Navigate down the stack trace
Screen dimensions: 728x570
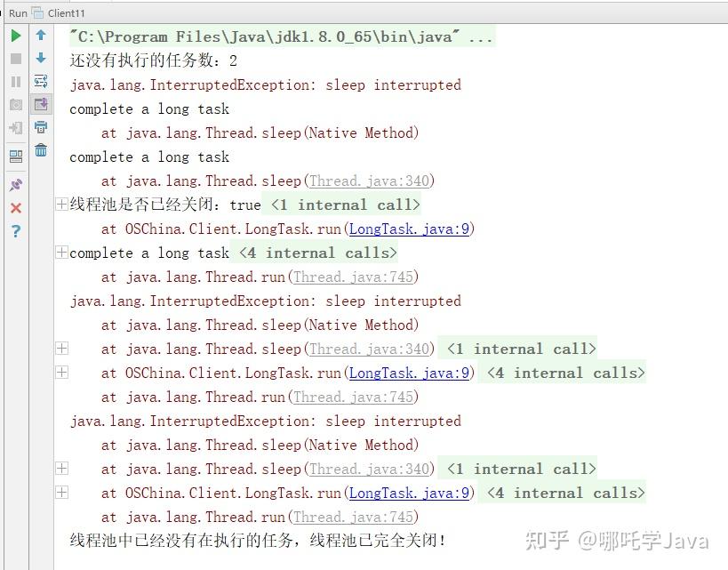click(x=41, y=60)
